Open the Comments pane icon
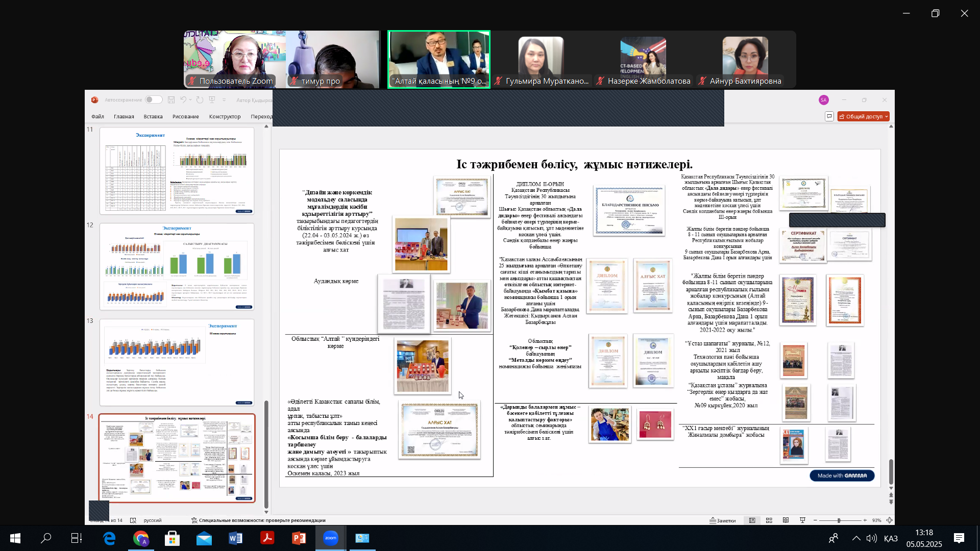 (x=829, y=116)
